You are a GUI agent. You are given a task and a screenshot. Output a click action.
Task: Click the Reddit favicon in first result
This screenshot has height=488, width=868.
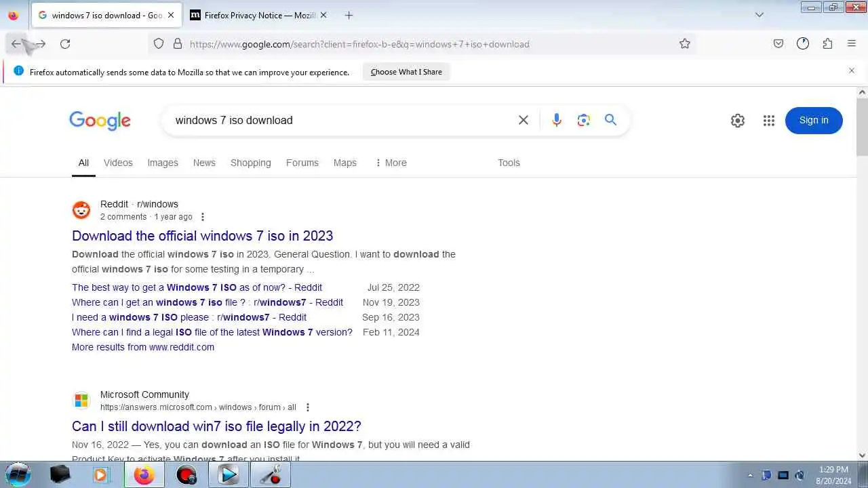tap(81, 210)
